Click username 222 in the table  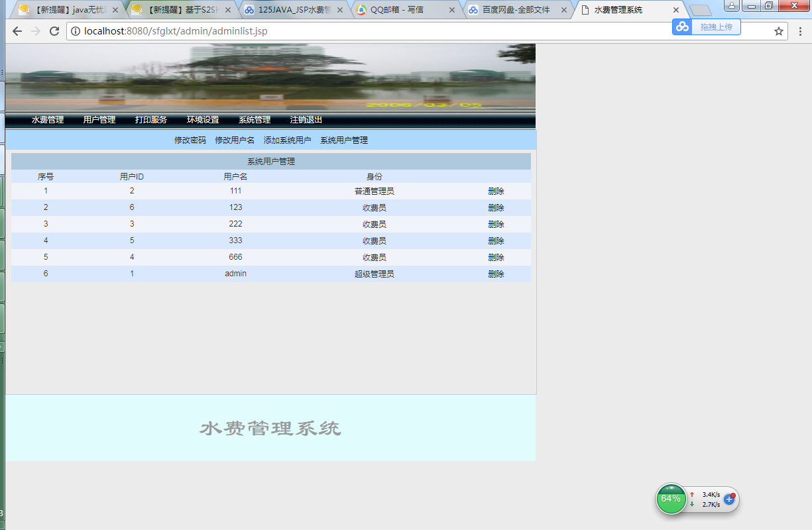click(x=235, y=224)
